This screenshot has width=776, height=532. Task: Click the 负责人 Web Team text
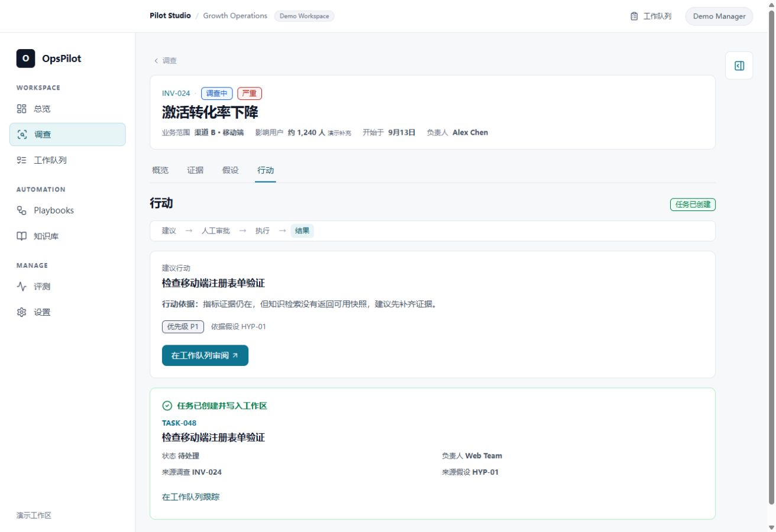click(x=472, y=456)
